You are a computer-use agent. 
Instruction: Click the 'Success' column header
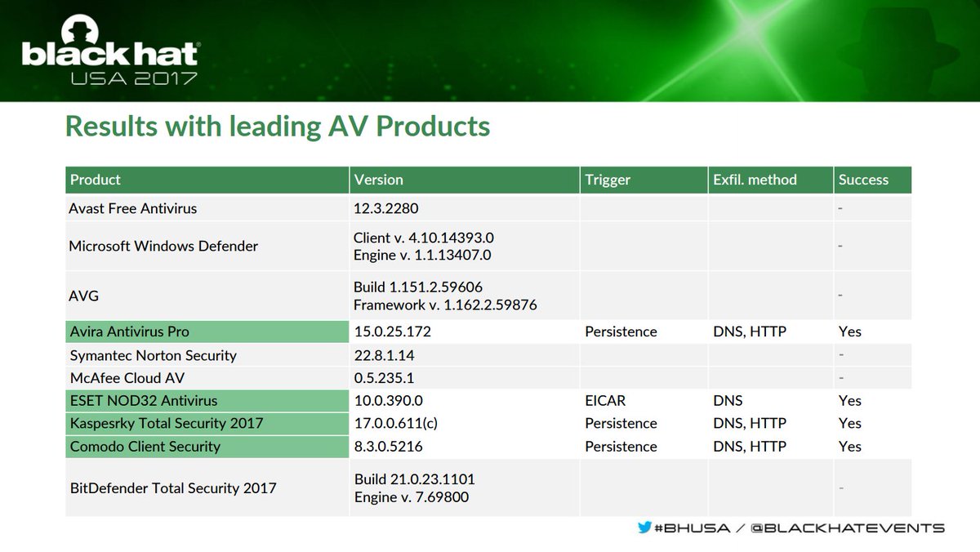873,180
